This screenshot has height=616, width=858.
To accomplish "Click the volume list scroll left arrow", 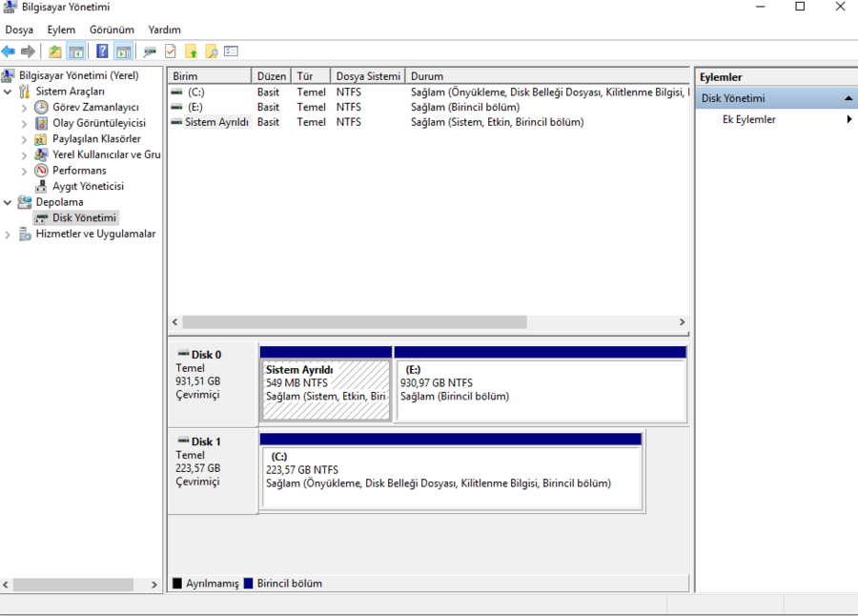I will pyautogui.click(x=175, y=322).
